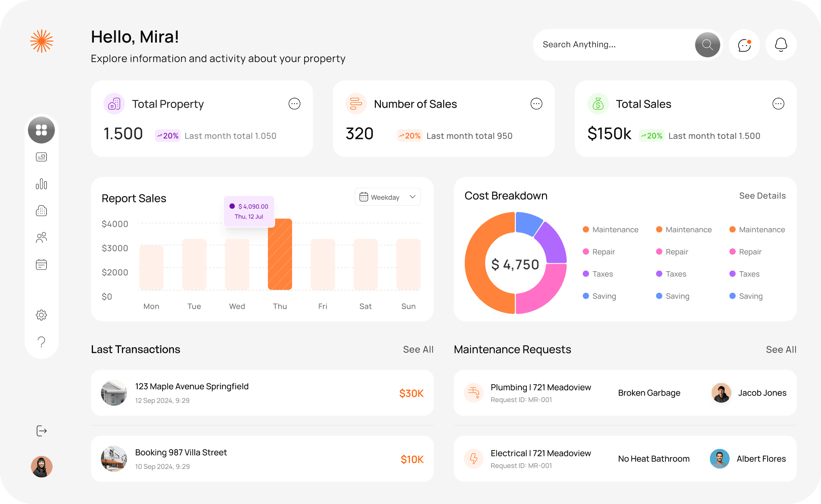821x504 pixels.
Task: Click the search magnifier button
Action: pos(707,45)
